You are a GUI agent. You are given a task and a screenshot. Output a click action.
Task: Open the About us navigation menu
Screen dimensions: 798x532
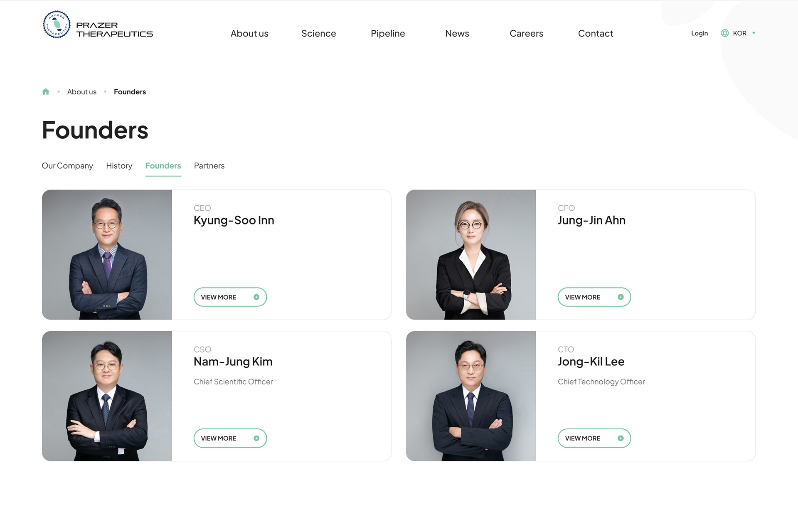(249, 34)
